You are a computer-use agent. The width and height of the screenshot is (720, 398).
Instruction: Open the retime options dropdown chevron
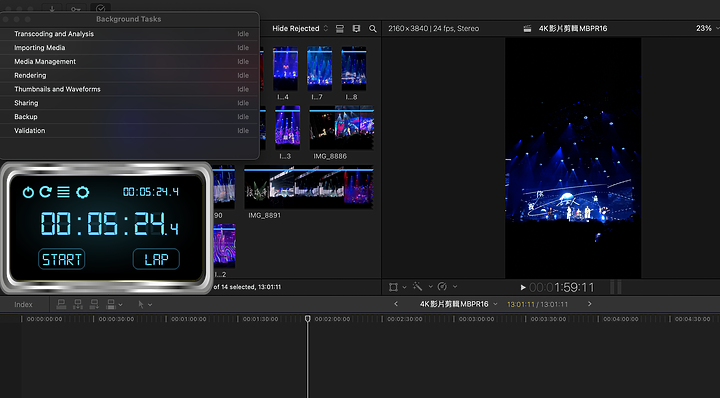pos(455,287)
